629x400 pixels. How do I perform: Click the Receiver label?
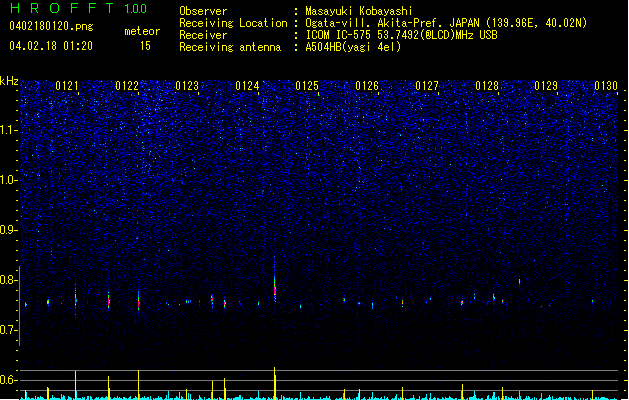[203, 35]
